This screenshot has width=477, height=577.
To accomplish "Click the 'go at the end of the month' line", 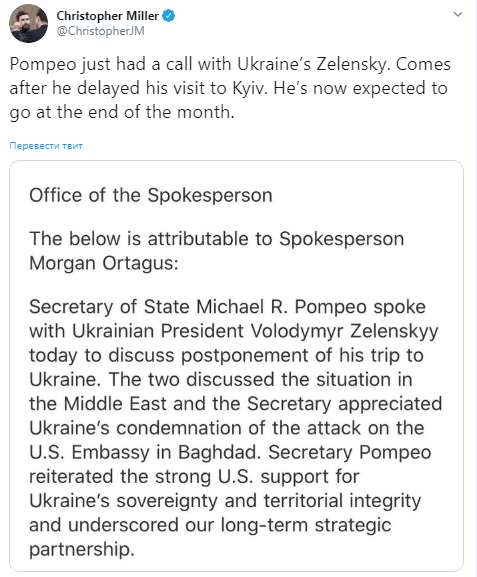I will point(122,112).
